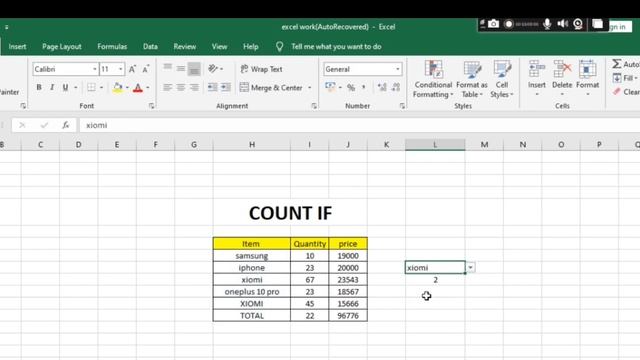This screenshot has height=360, width=640.
Task: Click Increase Indent icon
Action: pos(226,87)
